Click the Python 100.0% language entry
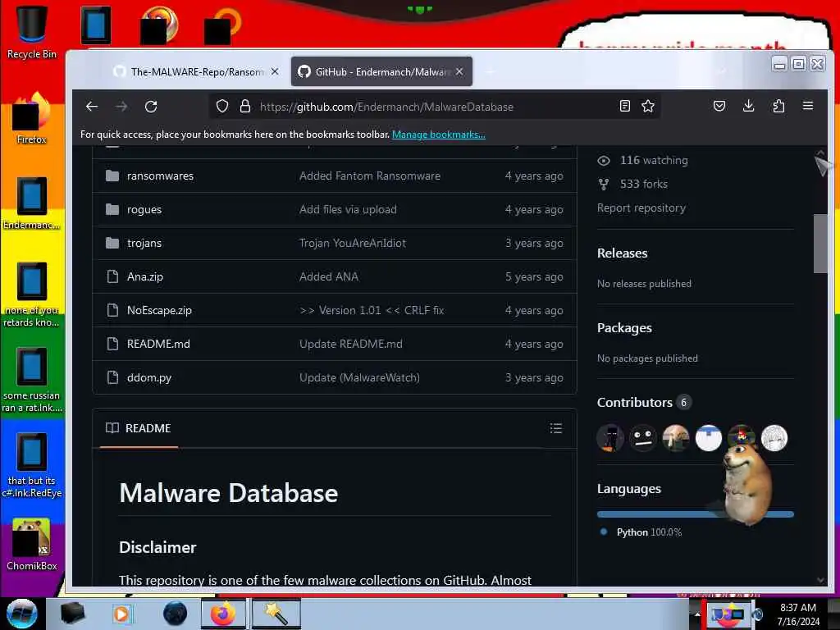 tap(642, 532)
